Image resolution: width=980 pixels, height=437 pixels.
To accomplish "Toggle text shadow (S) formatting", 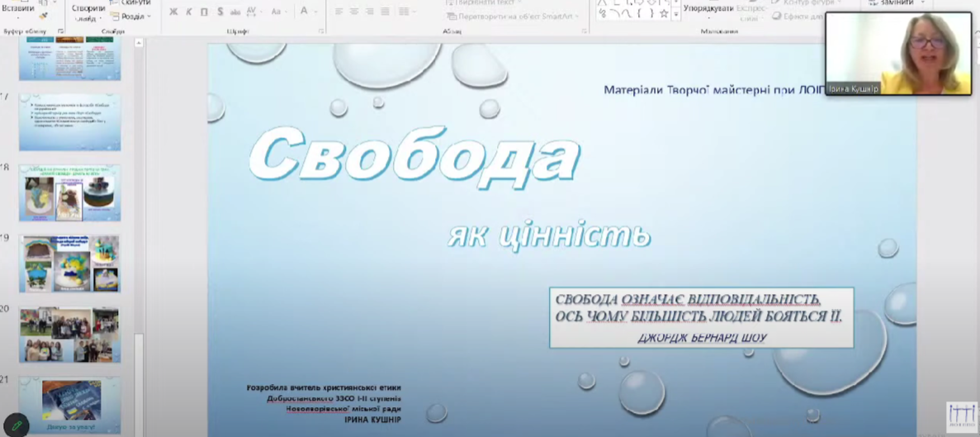I will [220, 12].
